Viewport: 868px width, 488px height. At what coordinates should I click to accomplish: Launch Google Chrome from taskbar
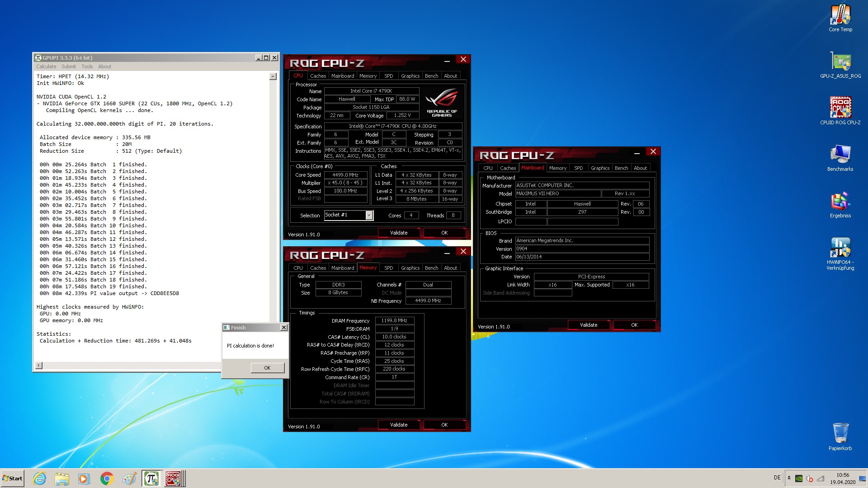point(107,479)
